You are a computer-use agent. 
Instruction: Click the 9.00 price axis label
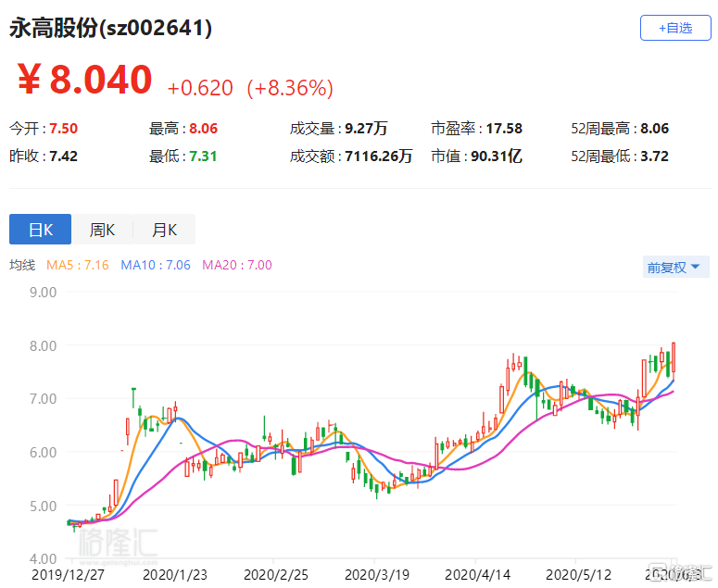click(x=43, y=293)
